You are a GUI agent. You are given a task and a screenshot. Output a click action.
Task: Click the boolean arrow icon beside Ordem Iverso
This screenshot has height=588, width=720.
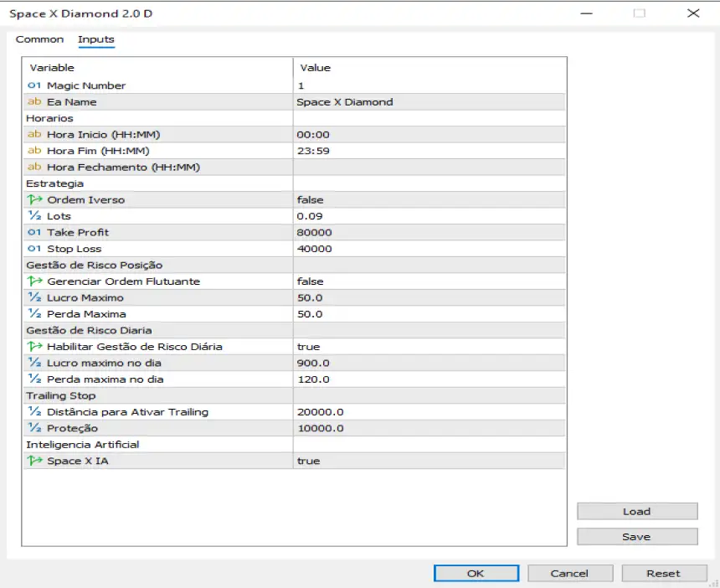tap(34, 200)
